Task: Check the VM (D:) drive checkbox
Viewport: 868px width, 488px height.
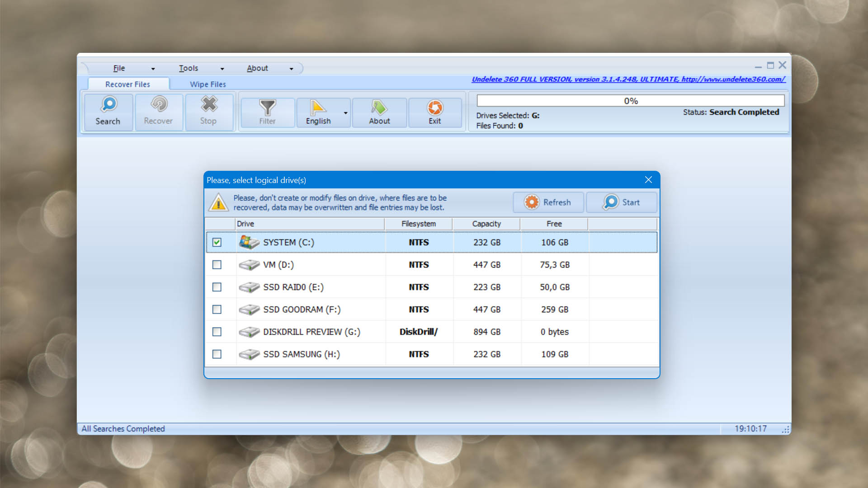Action: coord(217,265)
